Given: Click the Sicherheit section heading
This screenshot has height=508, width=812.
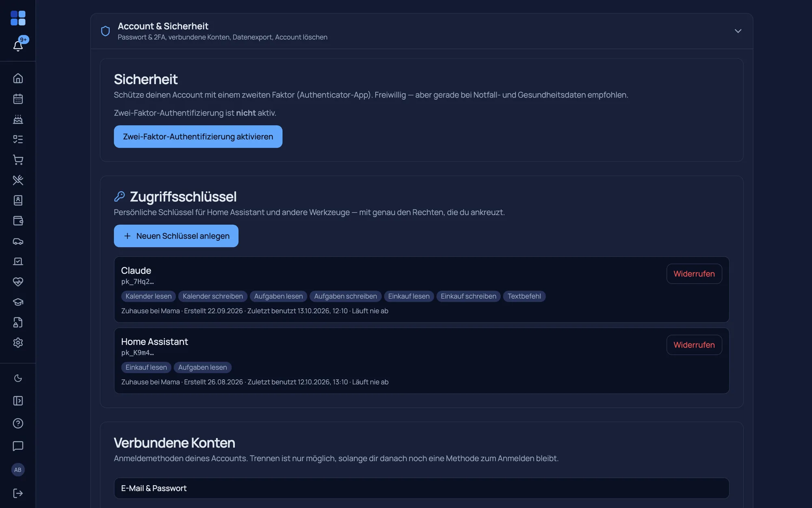Looking at the screenshot, I should tap(146, 79).
